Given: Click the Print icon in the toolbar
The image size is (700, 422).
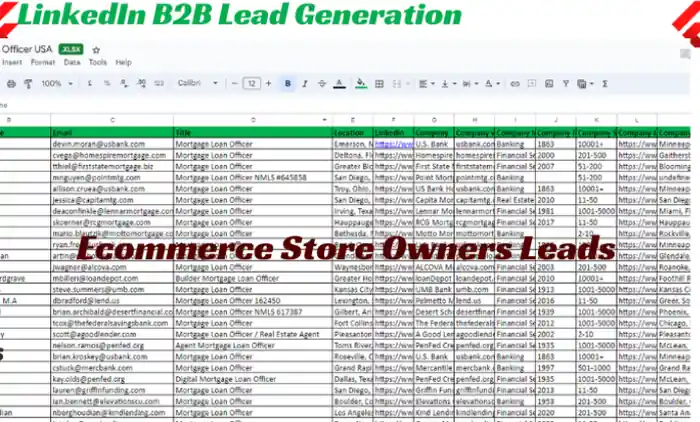Looking at the screenshot, I should click(11, 84).
